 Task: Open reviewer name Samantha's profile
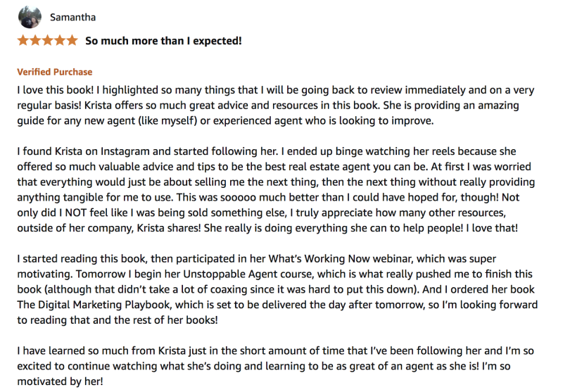(x=72, y=17)
